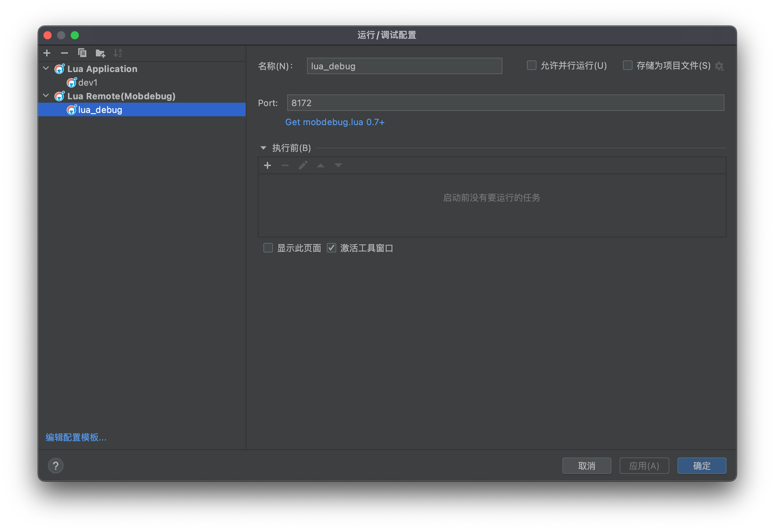Click the Port input field
Screen dimensions: 775x532
505,103
